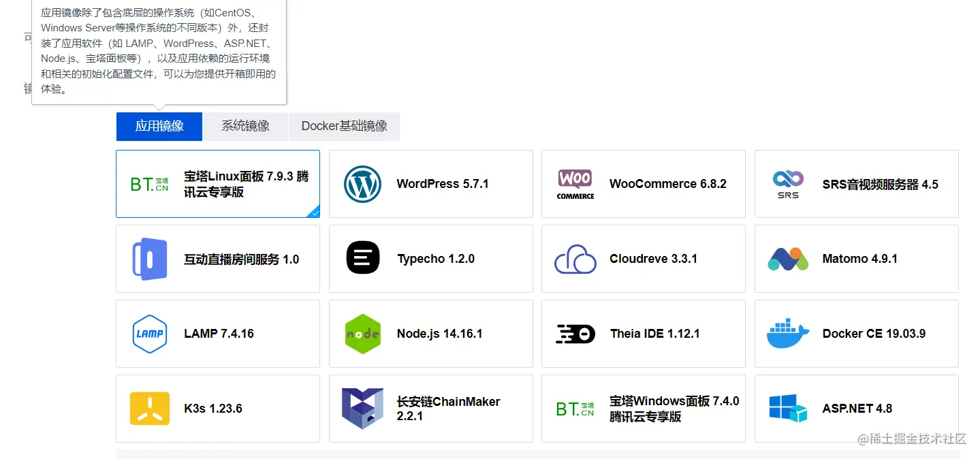Screen dimensions: 980x459
Task: Switch to the 应用镜像 tab
Action: [159, 126]
